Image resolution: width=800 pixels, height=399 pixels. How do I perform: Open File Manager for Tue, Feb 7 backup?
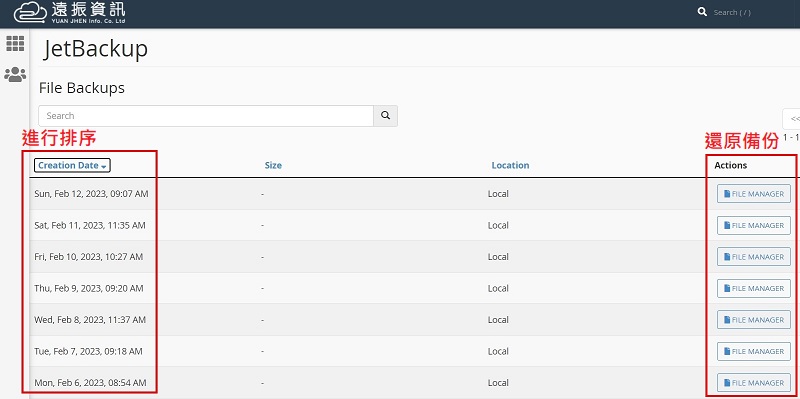754,352
